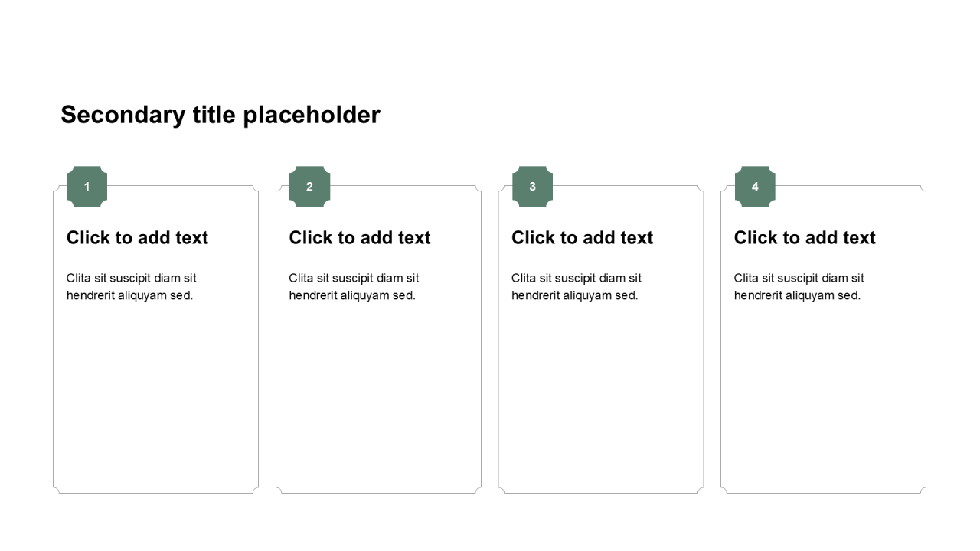The width and height of the screenshot is (980, 551).
Task: Click the fourth card's 'Click to add text' heading
Action: pos(805,238)
